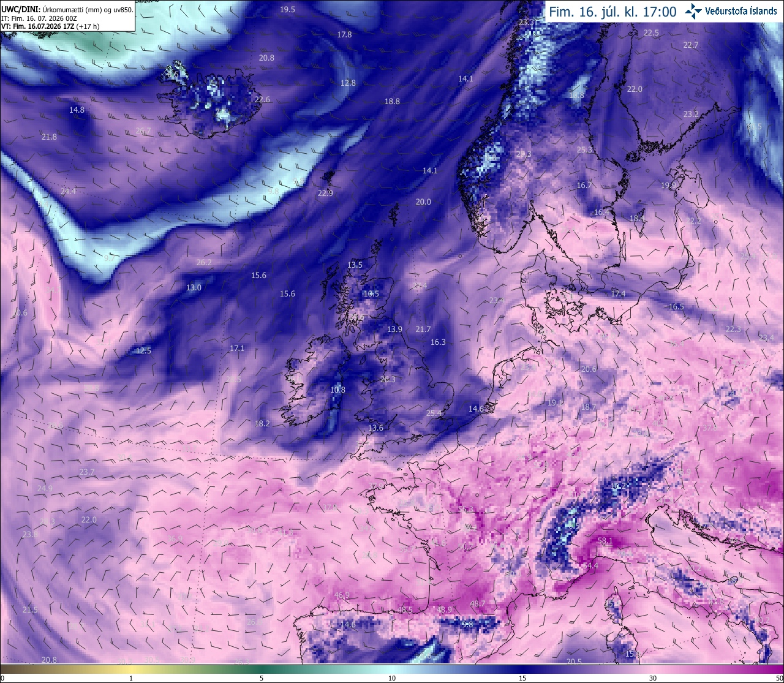The image size is (784, 683).
Task: Click the 54.4 value near the Ligurian coast
Action: point(590,565)
